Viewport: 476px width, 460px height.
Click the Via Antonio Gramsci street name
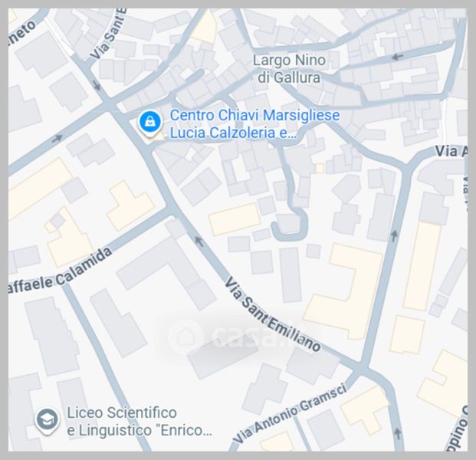pos(290,413)
